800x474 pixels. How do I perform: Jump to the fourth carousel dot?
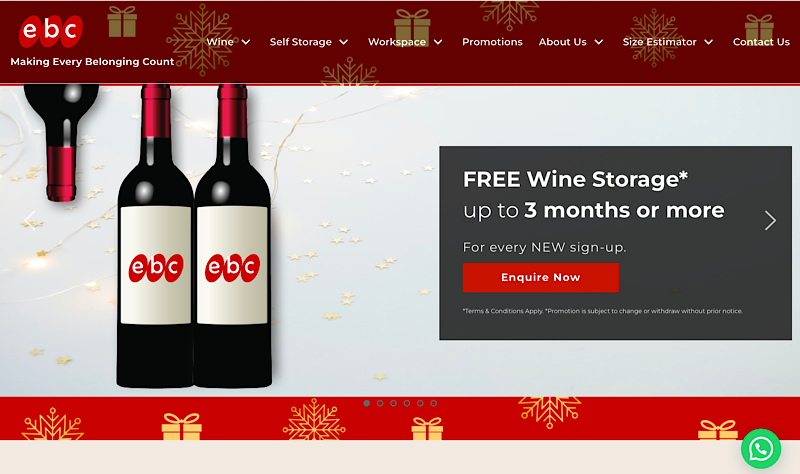(x=407, y=403)
